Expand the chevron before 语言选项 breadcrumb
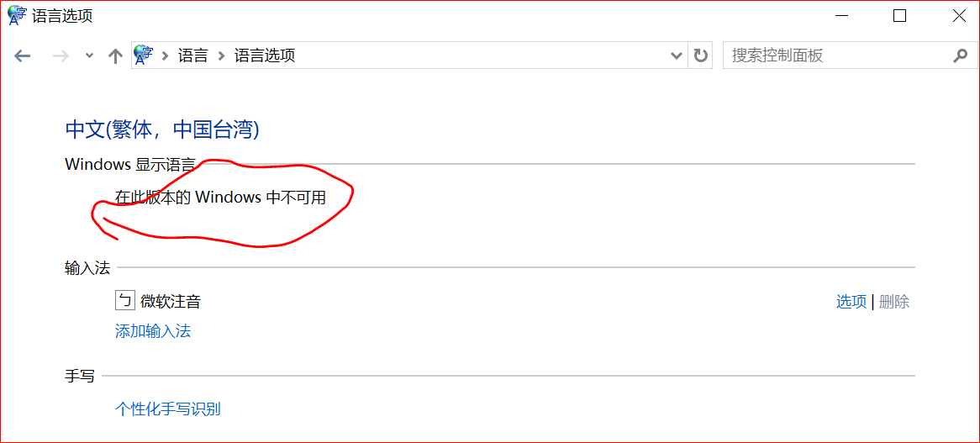 pyautogui.click(x=221, y=56)
